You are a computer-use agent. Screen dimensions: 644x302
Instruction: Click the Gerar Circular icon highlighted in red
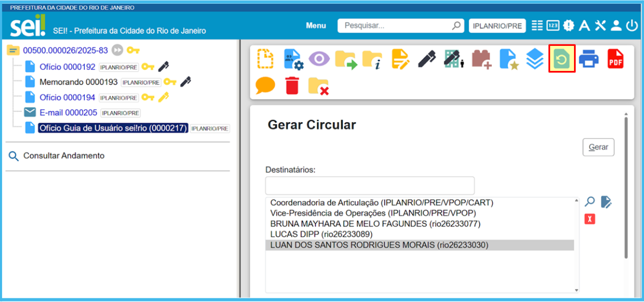[x=562, y=59]
